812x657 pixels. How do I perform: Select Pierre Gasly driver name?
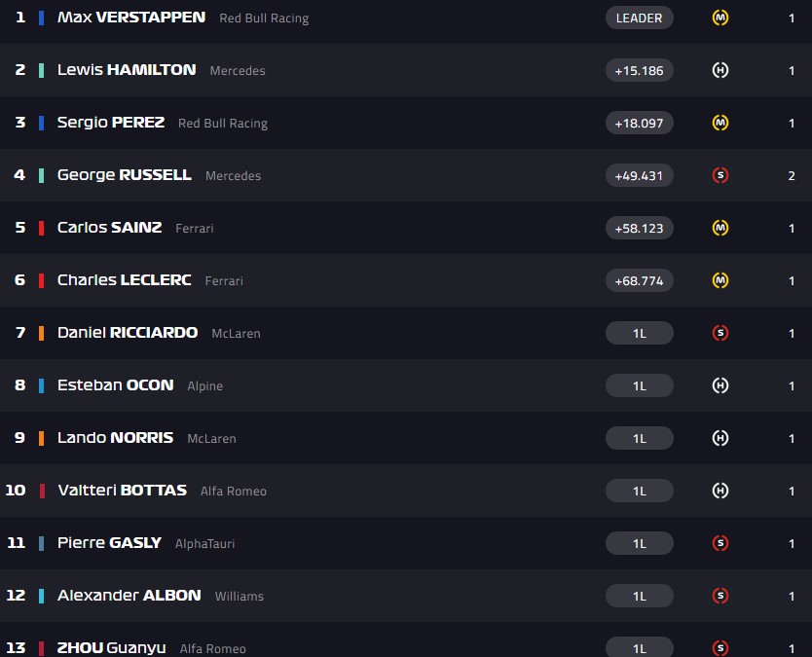point(109,543)
